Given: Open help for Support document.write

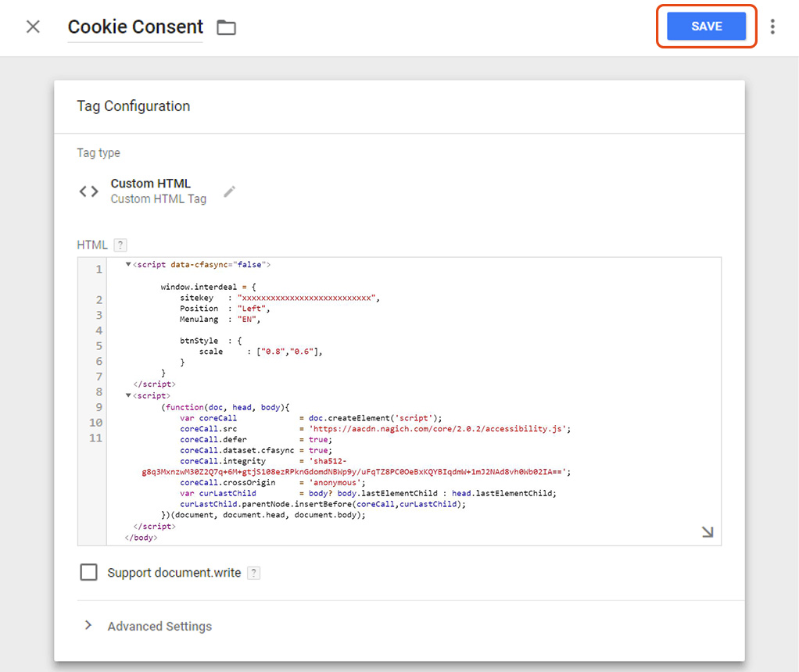Looking at the screenshot, I should [x=254, y=573].
